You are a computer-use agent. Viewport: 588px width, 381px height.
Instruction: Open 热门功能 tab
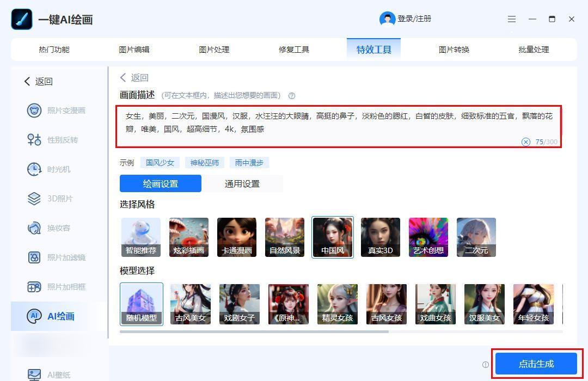pos(54,50)
